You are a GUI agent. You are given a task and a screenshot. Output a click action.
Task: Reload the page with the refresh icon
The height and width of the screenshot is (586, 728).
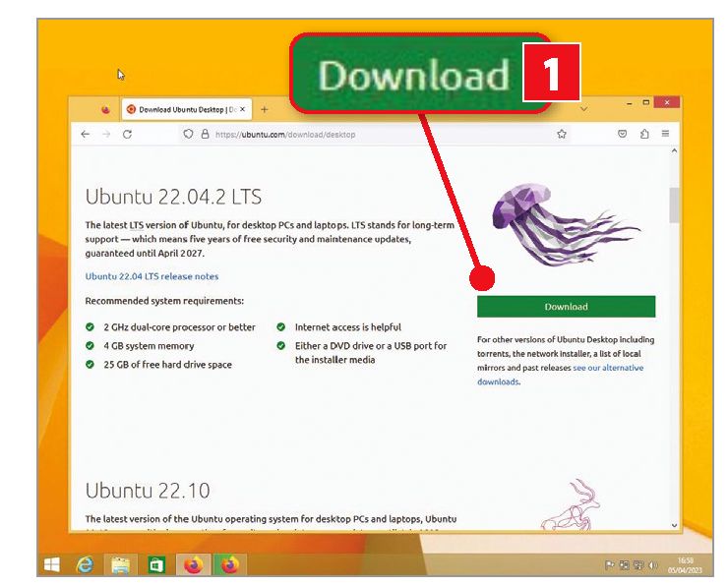127,135
